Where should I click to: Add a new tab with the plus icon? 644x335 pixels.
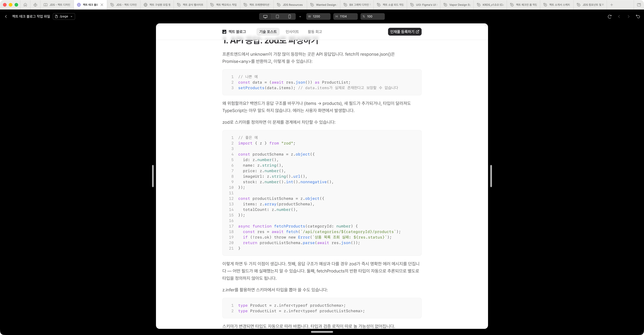click(612, 5)
